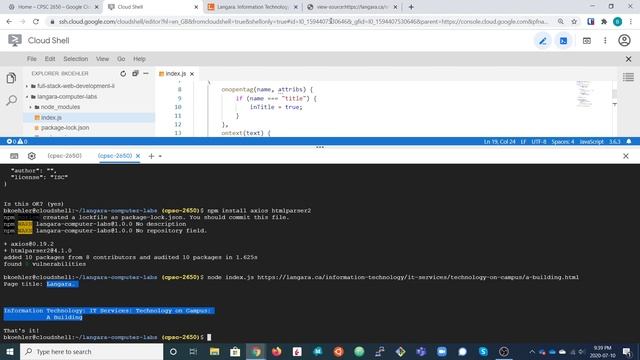Click the 3.6.3 version in status bar

tap(615, 142)
